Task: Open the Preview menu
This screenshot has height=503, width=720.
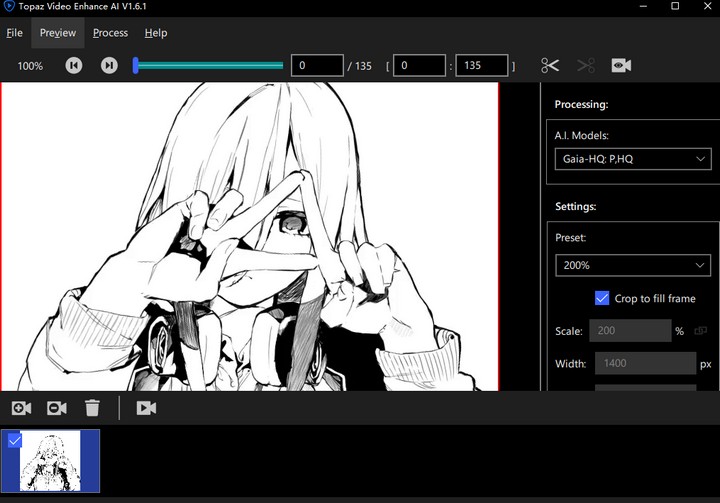Action: (58, 33)
